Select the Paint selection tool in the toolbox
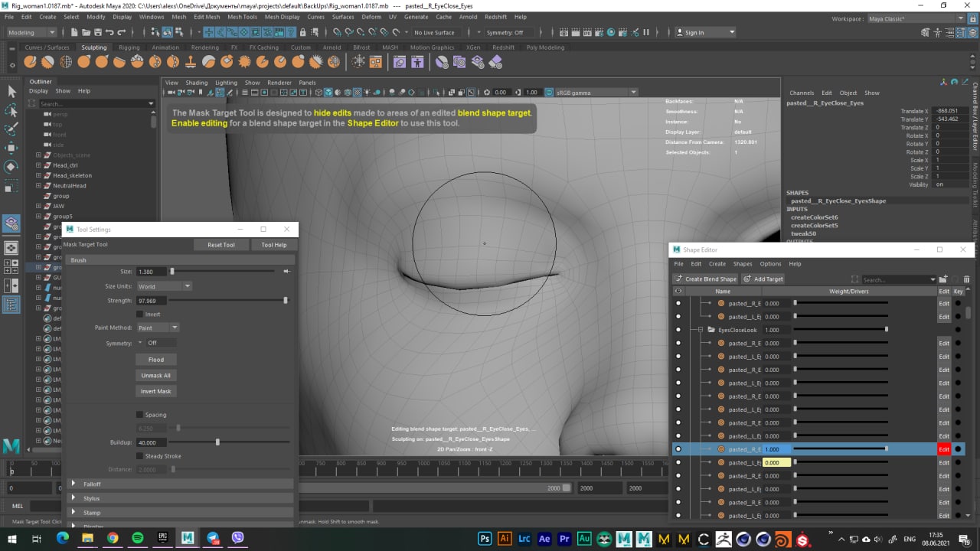This screenshot has width=980, height=551. click(11, 129)
